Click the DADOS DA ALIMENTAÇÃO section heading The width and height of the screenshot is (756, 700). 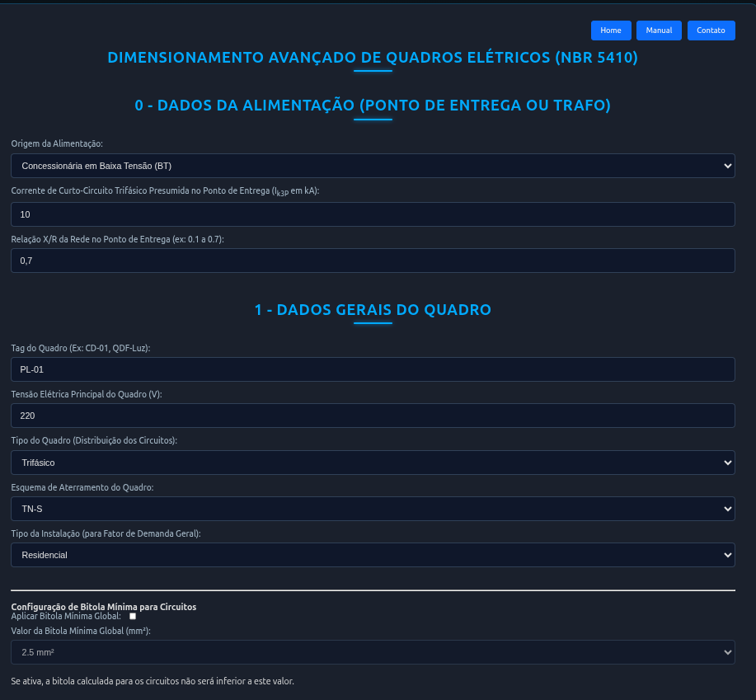click(373, 106)
